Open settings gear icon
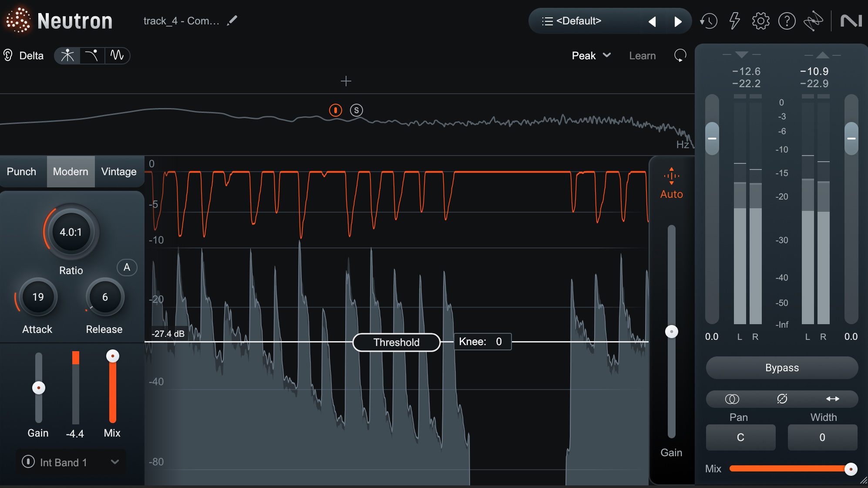 (760, 21)
